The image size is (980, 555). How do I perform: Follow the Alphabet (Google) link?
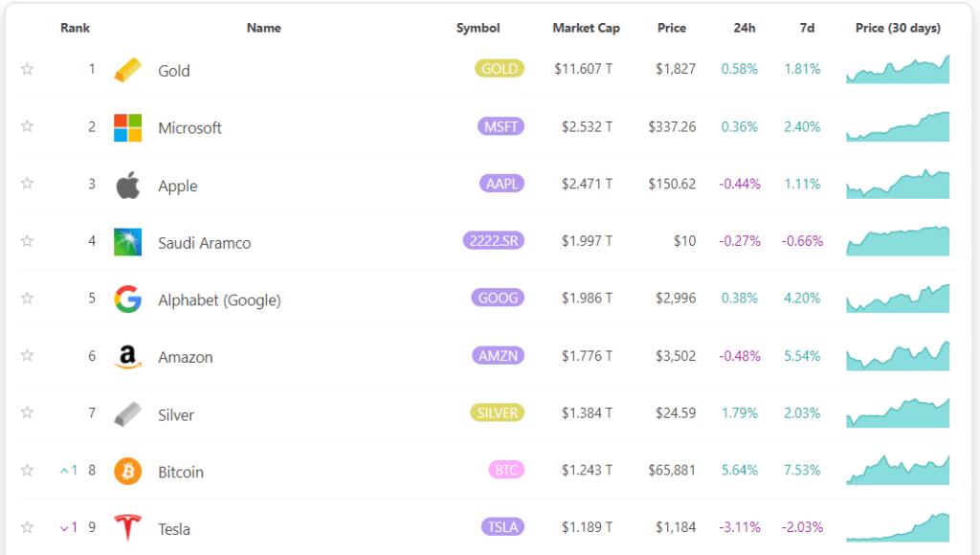219,300
